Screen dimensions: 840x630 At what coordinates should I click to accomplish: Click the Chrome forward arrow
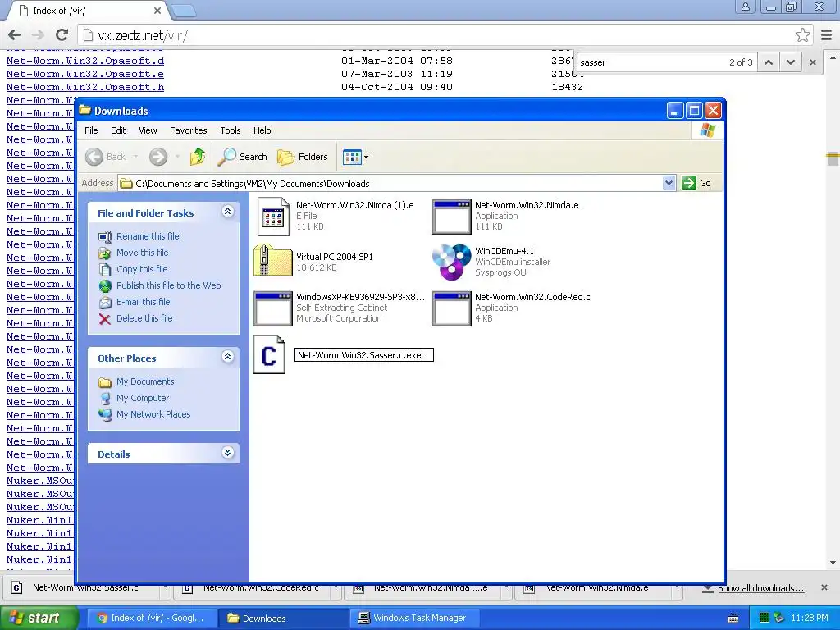pos(38,34)
